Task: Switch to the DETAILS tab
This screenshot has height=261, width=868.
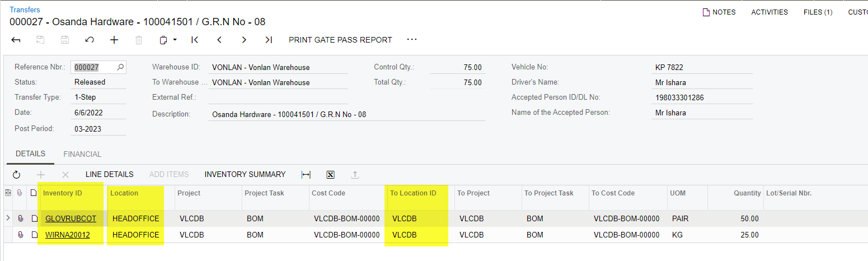Action: click(x=30, y=154)
